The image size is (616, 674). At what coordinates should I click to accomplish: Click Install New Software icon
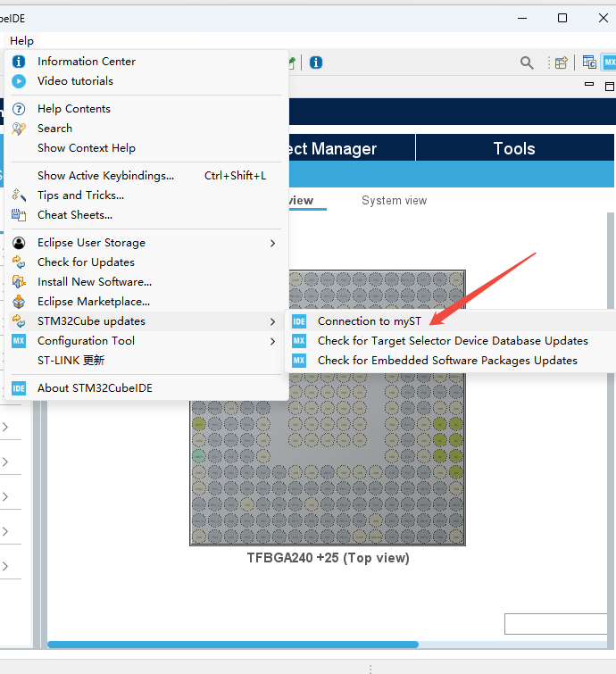(x=19, y=282)
